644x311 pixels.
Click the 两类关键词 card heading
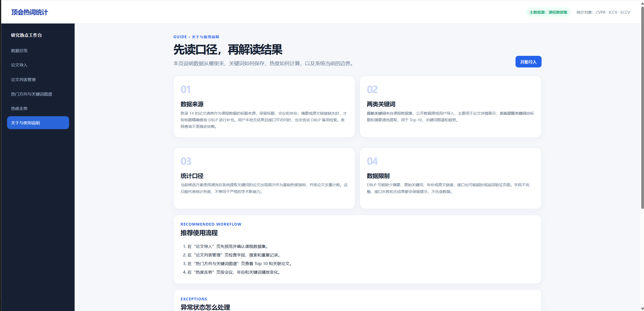click(x=381, y=104)
